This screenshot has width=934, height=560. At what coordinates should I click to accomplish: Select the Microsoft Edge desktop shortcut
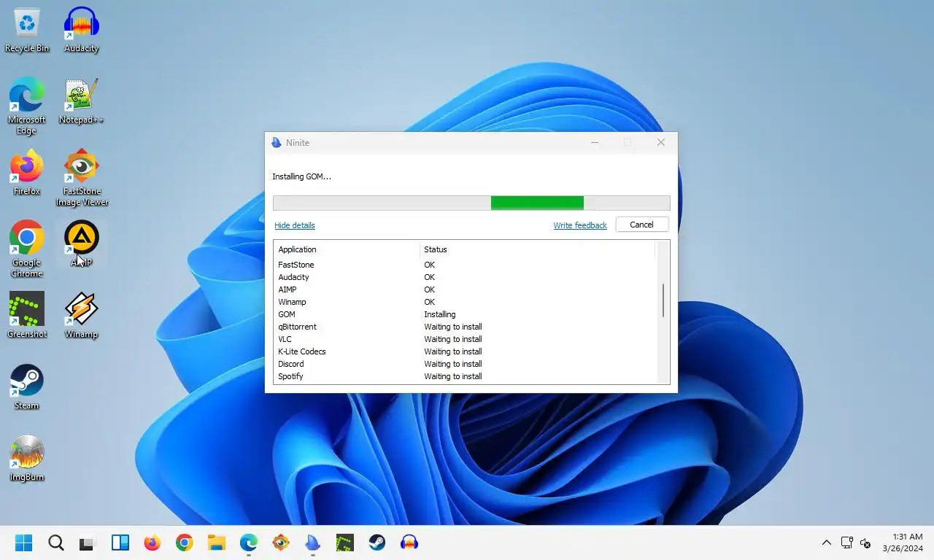click(x=27, y=106)
